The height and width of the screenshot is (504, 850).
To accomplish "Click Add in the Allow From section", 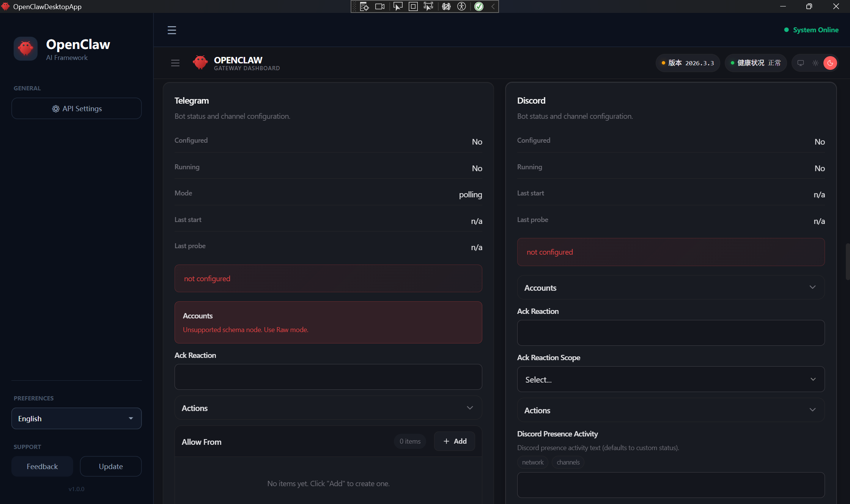I will coord(454,441).
